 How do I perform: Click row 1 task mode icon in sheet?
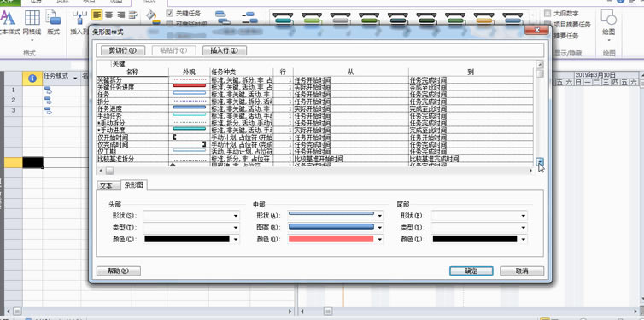tap(47, 90)
